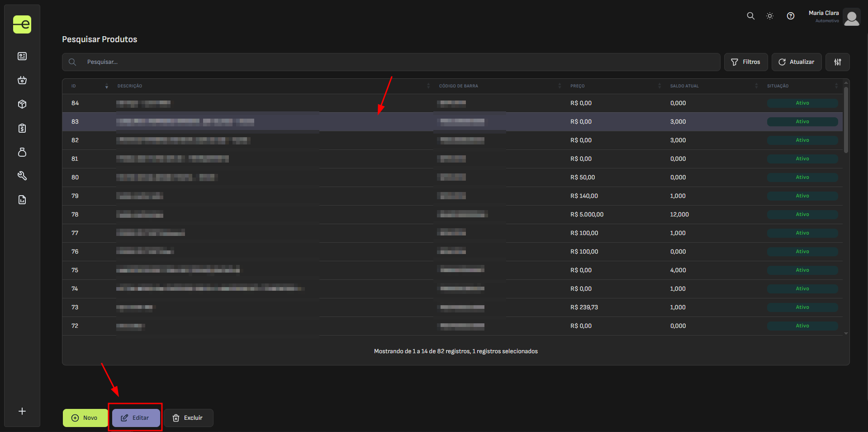
Task: Open the box (products) sidebar icon
Action: coord(22,104)
